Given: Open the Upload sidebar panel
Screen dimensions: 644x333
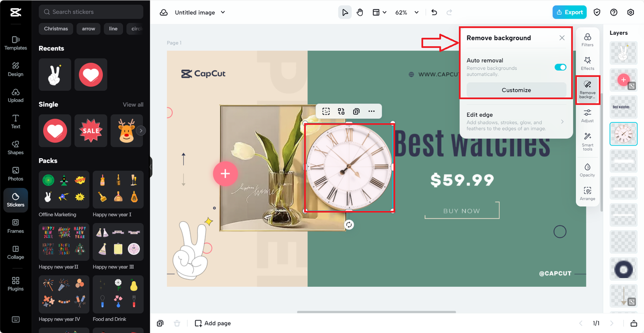Looking at the screenshot, I should [x=16, y=95].
